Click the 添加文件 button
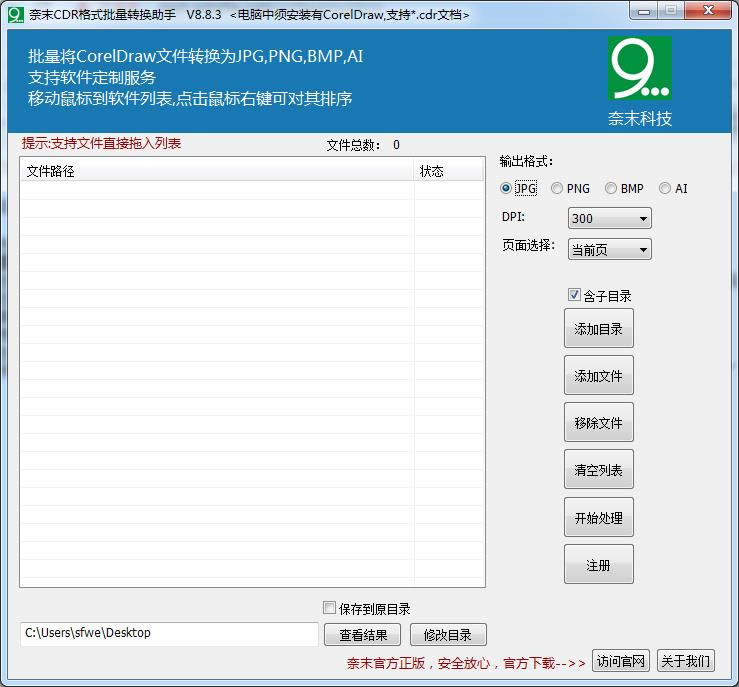The width and height of the screenshot is (739, 687). (599, 376)
